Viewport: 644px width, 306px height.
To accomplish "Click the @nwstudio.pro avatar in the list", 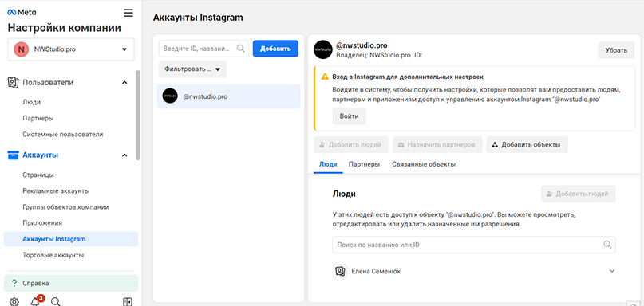I will pos(170,96).
